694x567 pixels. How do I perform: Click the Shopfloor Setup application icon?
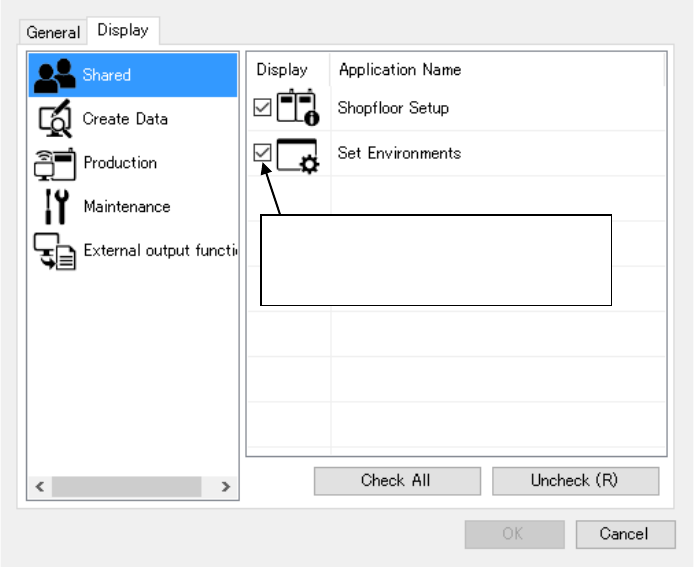pos(298,107)
